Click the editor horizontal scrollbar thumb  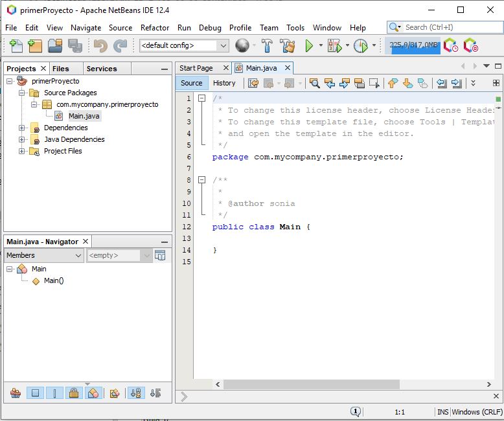pyautogui.click(x=312, y=384)
